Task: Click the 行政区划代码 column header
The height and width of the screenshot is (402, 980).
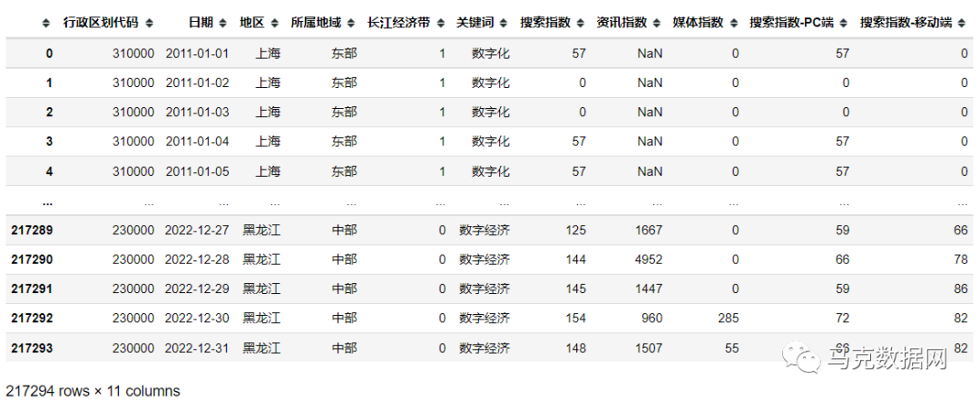Action: click(102, 23)
